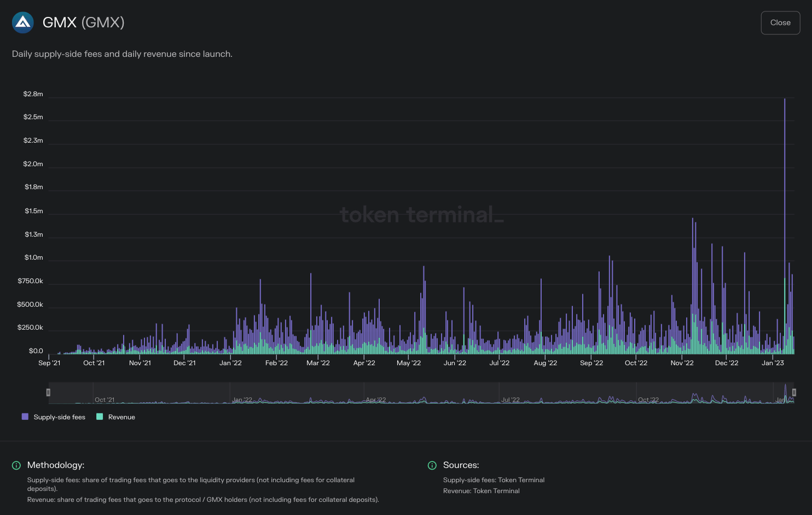
Task: Click the Sep '21 axis label
Action: tap(50, 362)
